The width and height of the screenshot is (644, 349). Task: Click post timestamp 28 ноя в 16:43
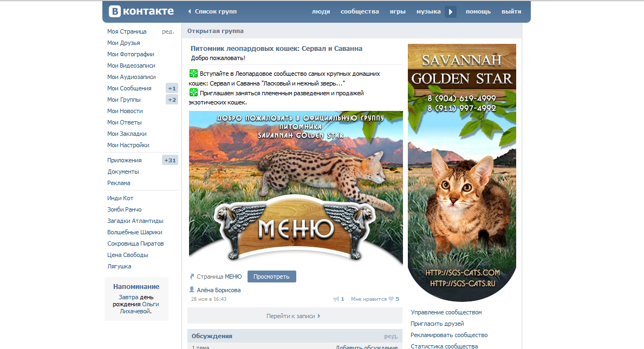(209, 299)
